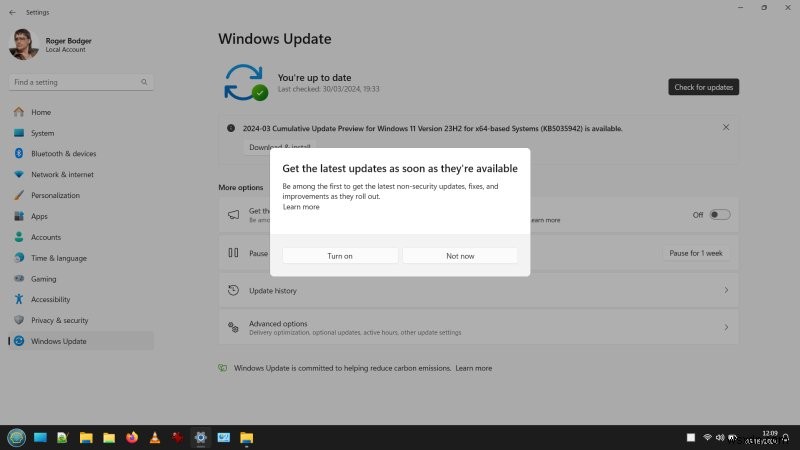
Task: Click Check for updates button
Action: coord(704,87)
